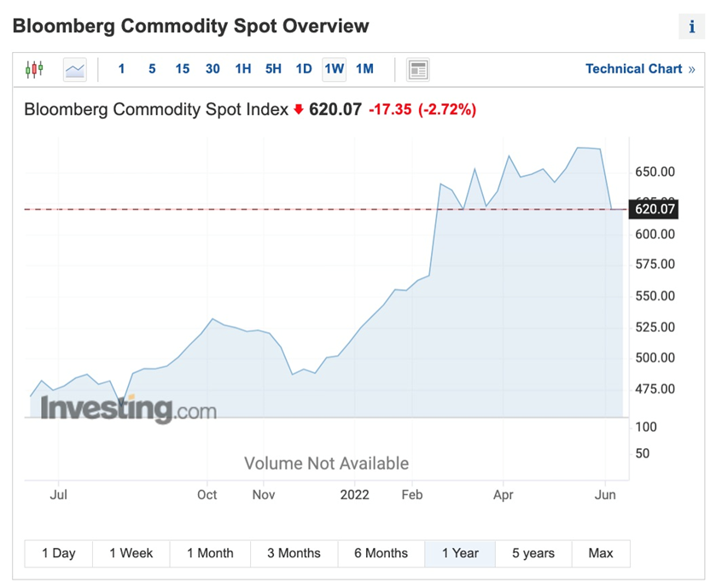Switch to candlestick chart type icon
716x588 pixels.
coord(34,69)
